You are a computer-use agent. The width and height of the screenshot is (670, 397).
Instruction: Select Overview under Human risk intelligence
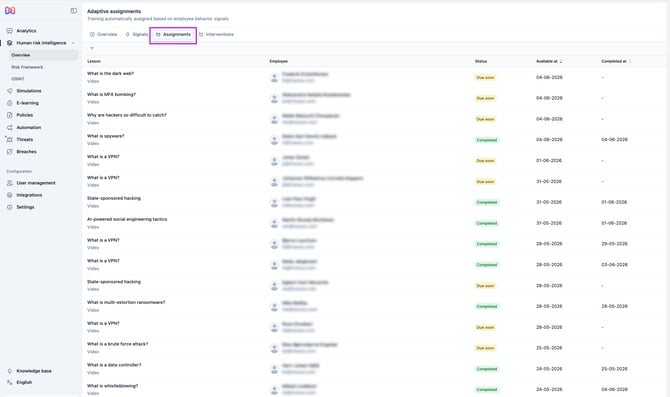pyautogui.click(x=21, y=55)
